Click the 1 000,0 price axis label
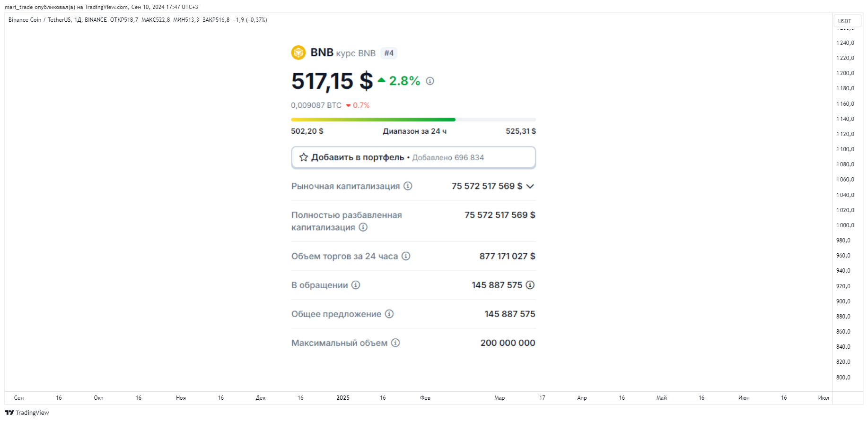Viewport: 868px width, 421px height. click(845, 225)
